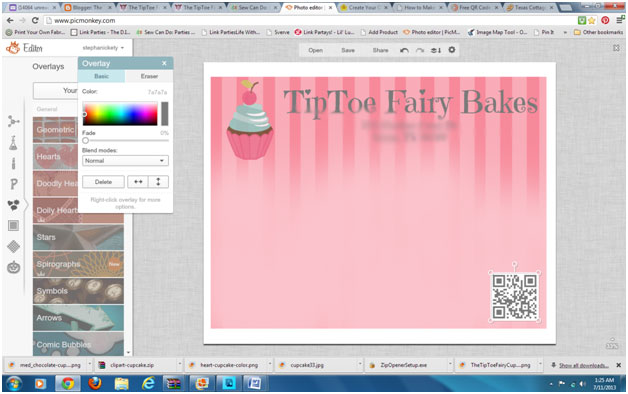
Task: Click the layers icon in top toolbar
Action: 436,50
